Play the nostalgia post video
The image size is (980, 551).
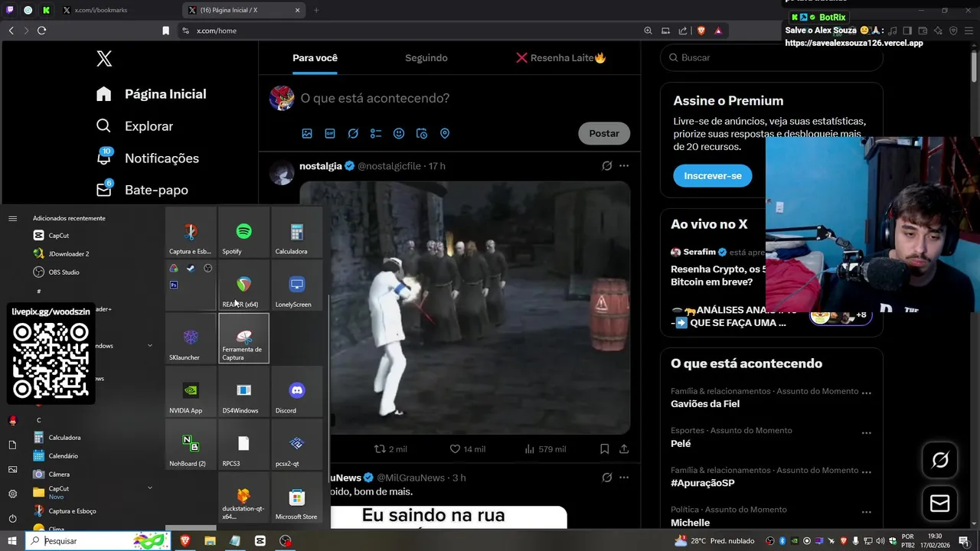coord(465,308)
